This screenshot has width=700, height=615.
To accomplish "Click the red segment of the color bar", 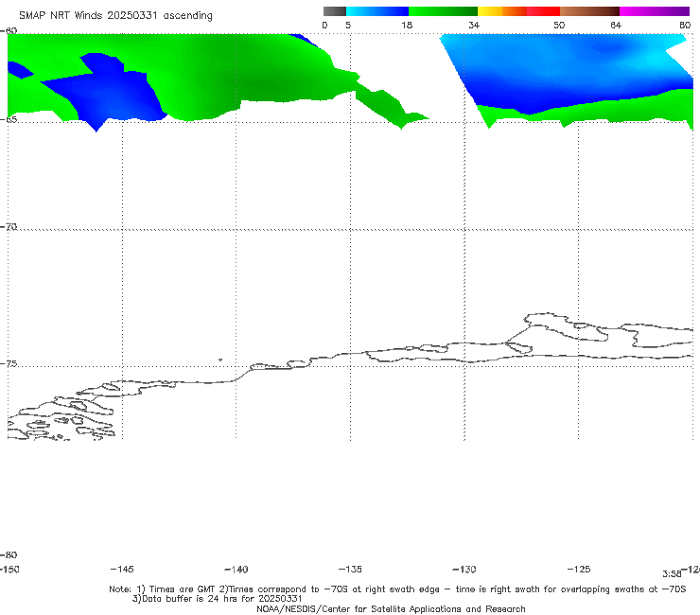I will click(x=543, y=11).
